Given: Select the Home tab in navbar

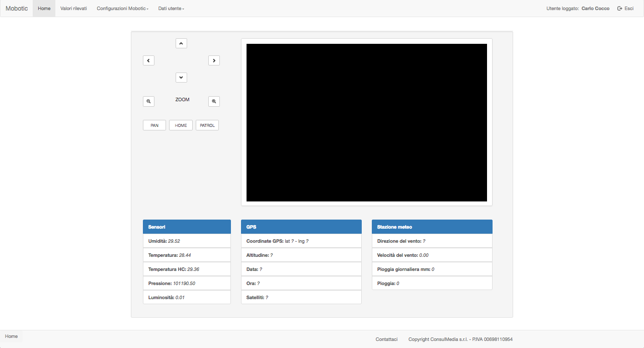Looking at the screenshot, I should click(44, 9).
